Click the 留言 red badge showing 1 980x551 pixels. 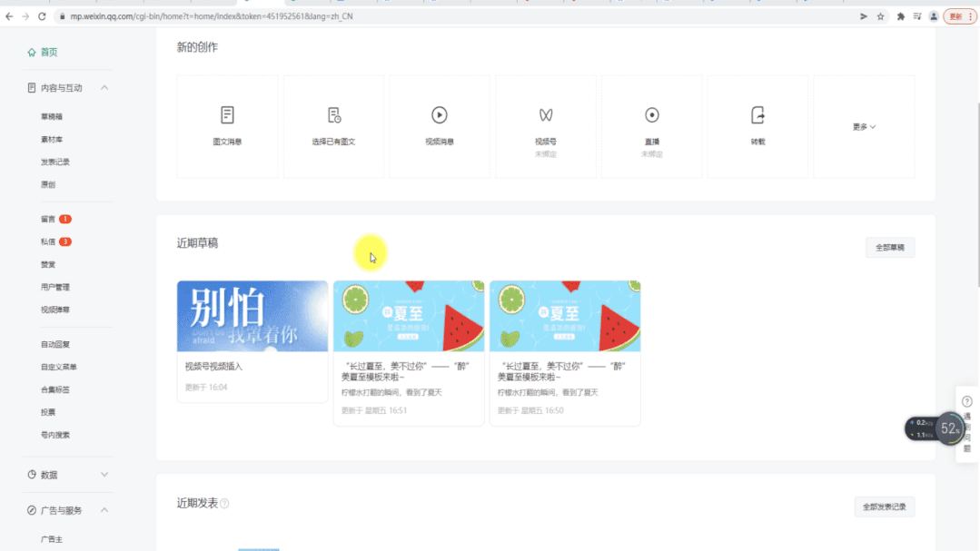(x=65, y=220)
